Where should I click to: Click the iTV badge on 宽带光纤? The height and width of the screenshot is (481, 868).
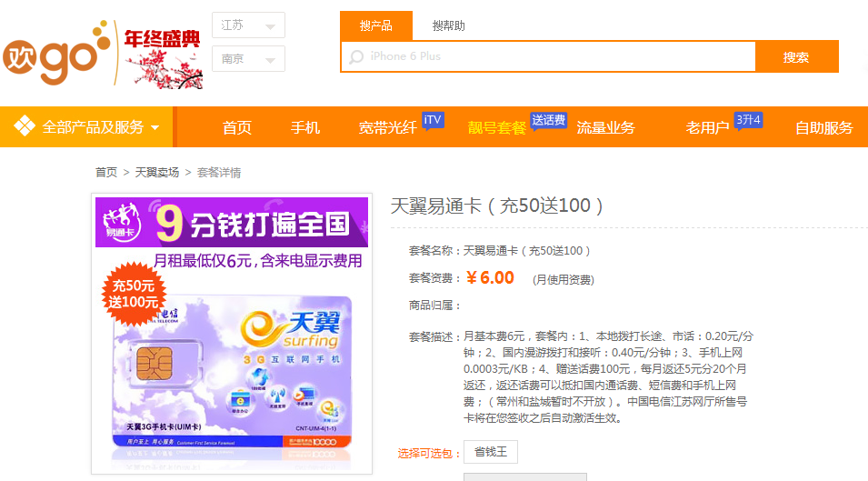(433, 120)
